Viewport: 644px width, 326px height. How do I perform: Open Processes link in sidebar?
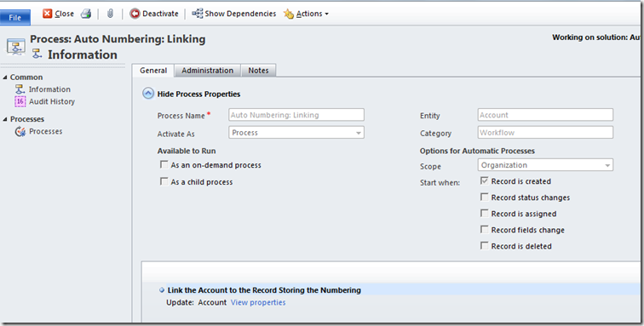pos(46,131)
